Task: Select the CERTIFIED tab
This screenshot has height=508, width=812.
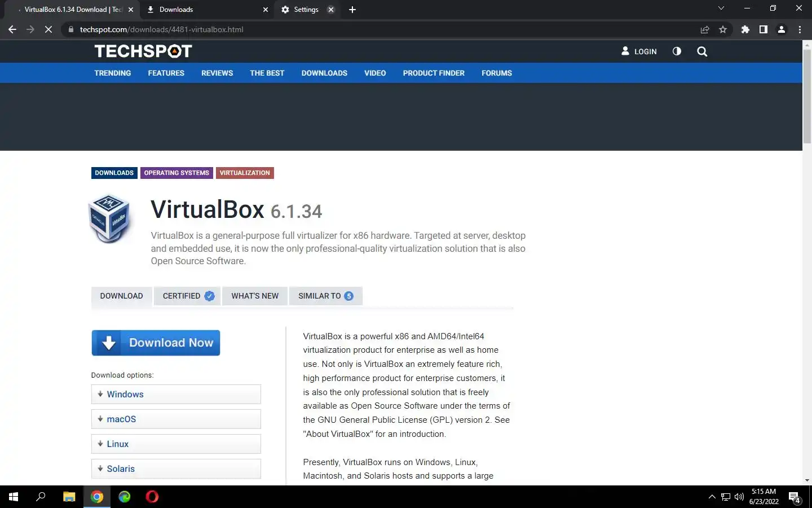Action: point(187,296)
